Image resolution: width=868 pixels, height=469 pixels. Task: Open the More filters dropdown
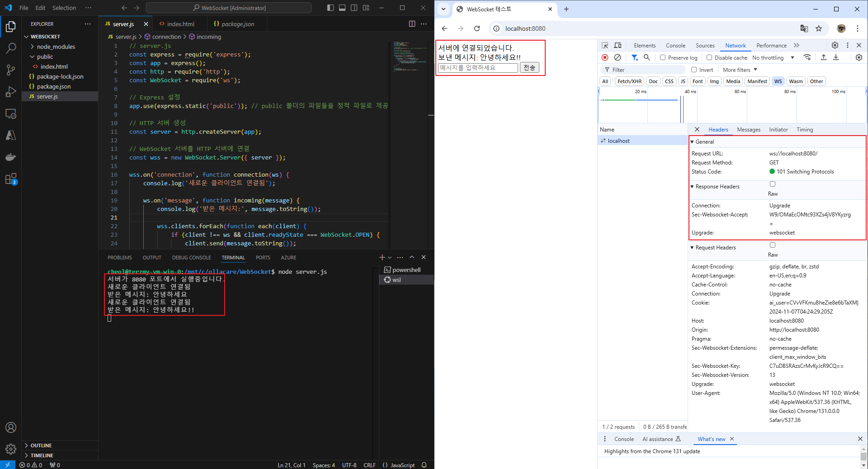[740, 70]
